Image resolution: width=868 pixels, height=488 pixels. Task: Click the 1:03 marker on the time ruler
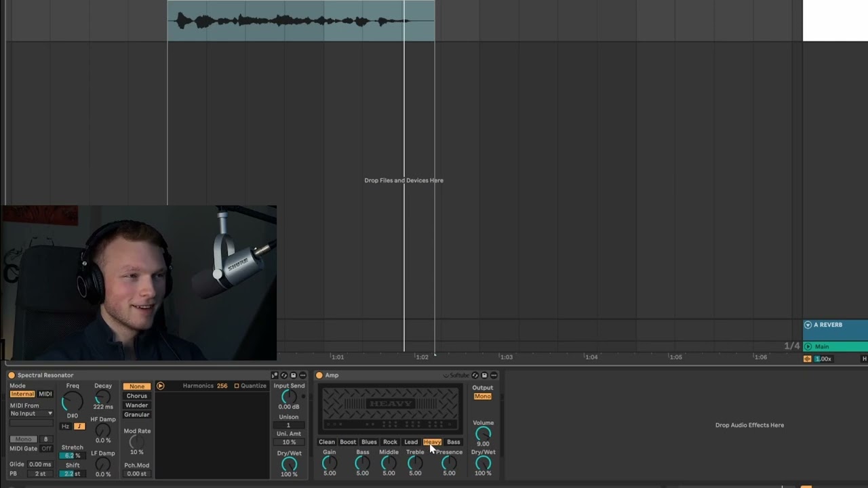click(x=505, y=357)
